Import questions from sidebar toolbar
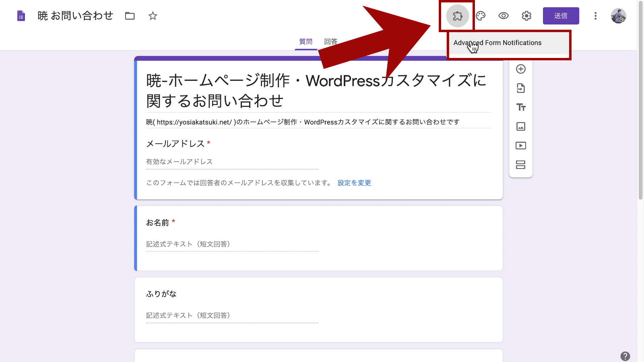Screen dimensions: 644x362 point(521,88)
